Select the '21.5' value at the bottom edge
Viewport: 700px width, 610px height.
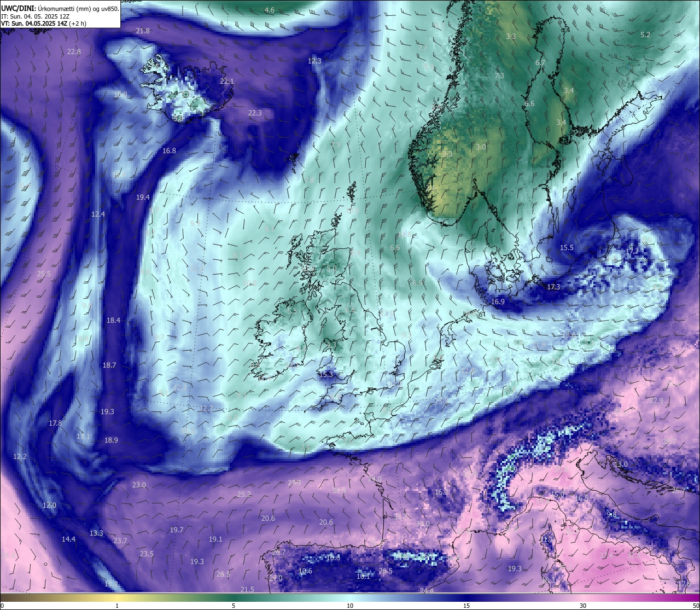247,589
